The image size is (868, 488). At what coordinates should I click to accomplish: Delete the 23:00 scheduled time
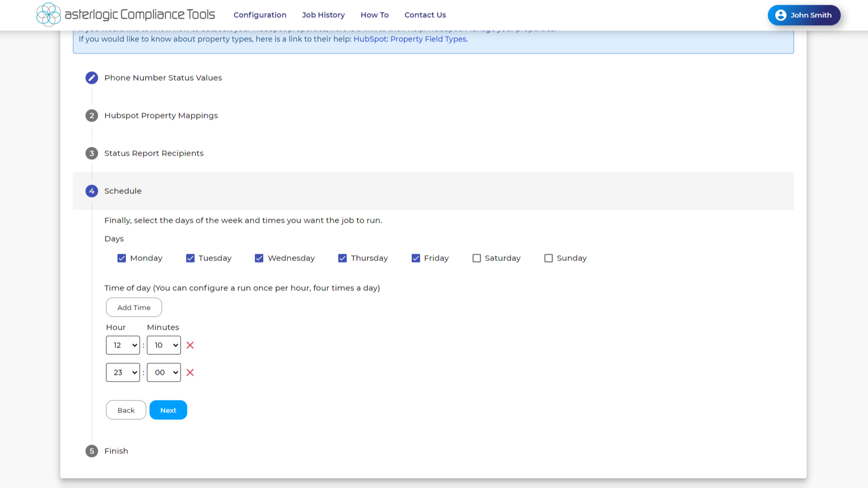[190, 373]
